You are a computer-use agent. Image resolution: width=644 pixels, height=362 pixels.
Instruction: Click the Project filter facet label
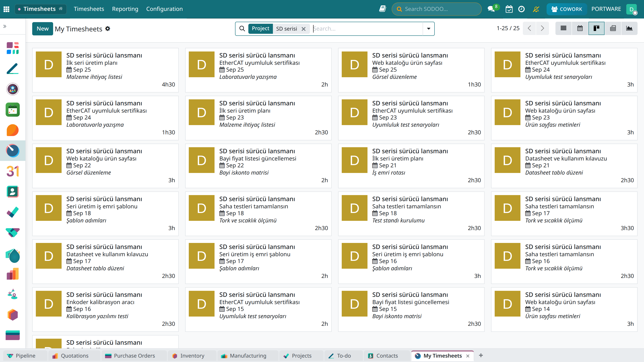pyautogui.click(x=260, y=29)
